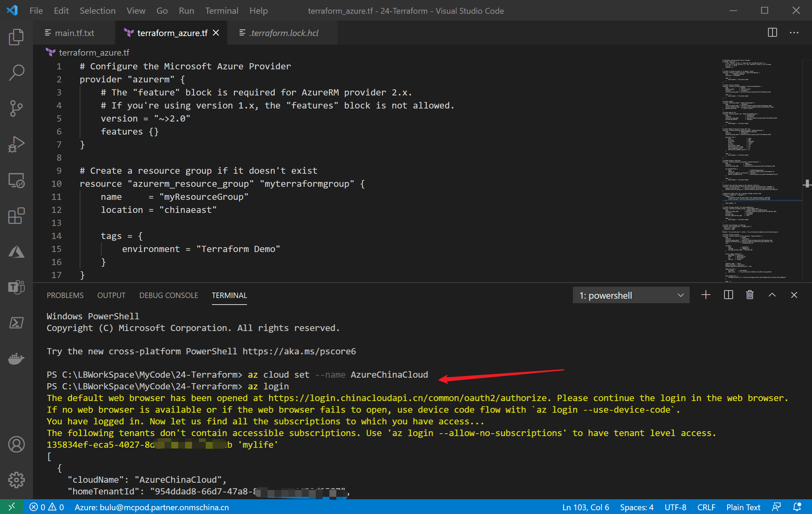Open the Extensions sidebar icon
The height and width of the screenshot is (514, 812).
[x=16, y=216]
